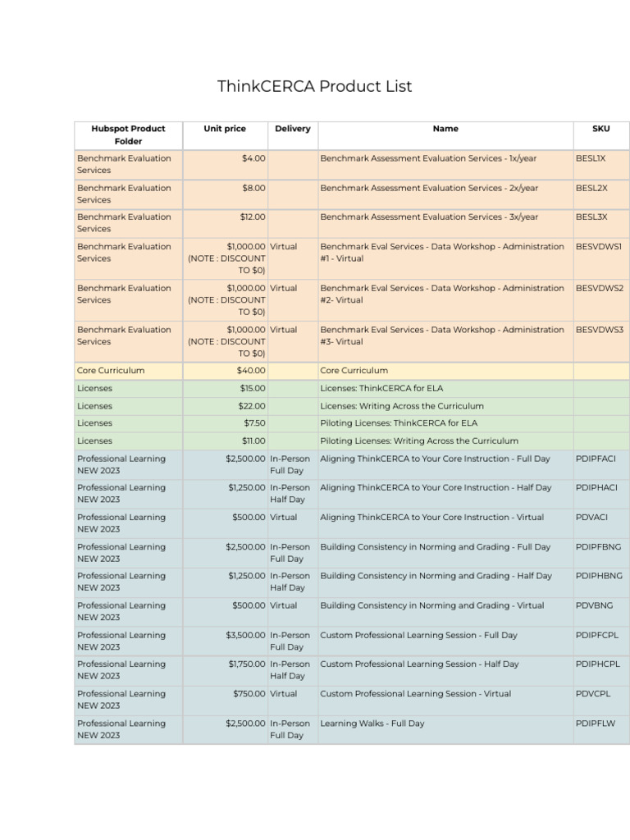Screen dimensions: 630x840
Task: Select SKU cell BESL1X
Action: [x=601, y=164]
